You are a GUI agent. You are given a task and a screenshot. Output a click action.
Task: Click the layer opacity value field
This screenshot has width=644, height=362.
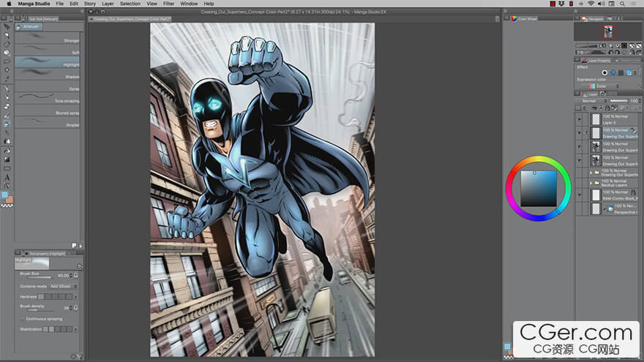(634, 101)
